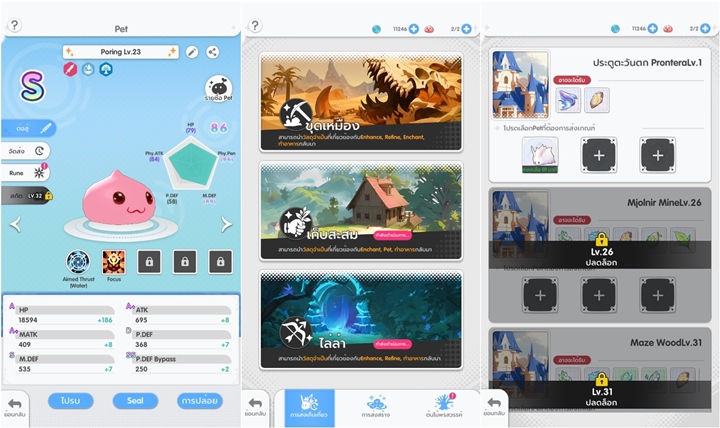
Task: Open the Rune tab
Action: 26,173
